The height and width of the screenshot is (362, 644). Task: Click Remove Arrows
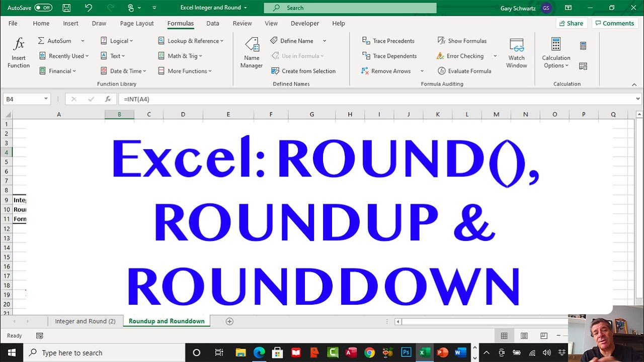pyautogui.click(x=386, y=71)
